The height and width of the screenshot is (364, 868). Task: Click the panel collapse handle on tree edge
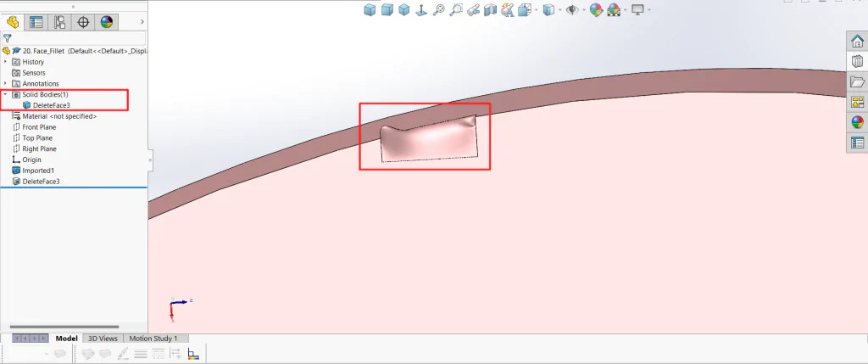[150, 160]
